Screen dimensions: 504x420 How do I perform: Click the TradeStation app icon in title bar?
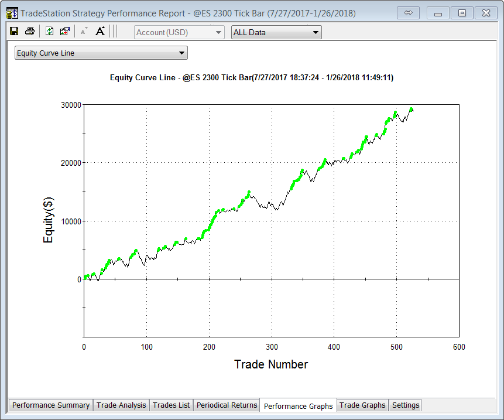tap(12, 13)
